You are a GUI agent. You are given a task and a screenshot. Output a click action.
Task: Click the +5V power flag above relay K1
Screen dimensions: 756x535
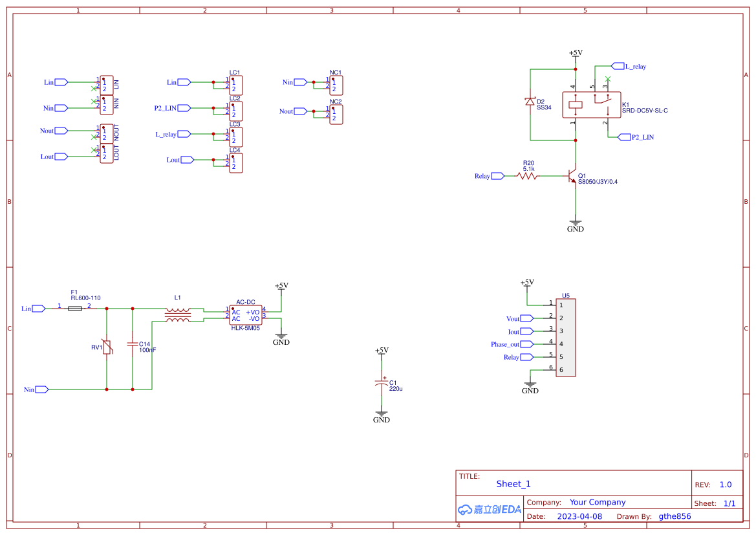pos(574,53)
